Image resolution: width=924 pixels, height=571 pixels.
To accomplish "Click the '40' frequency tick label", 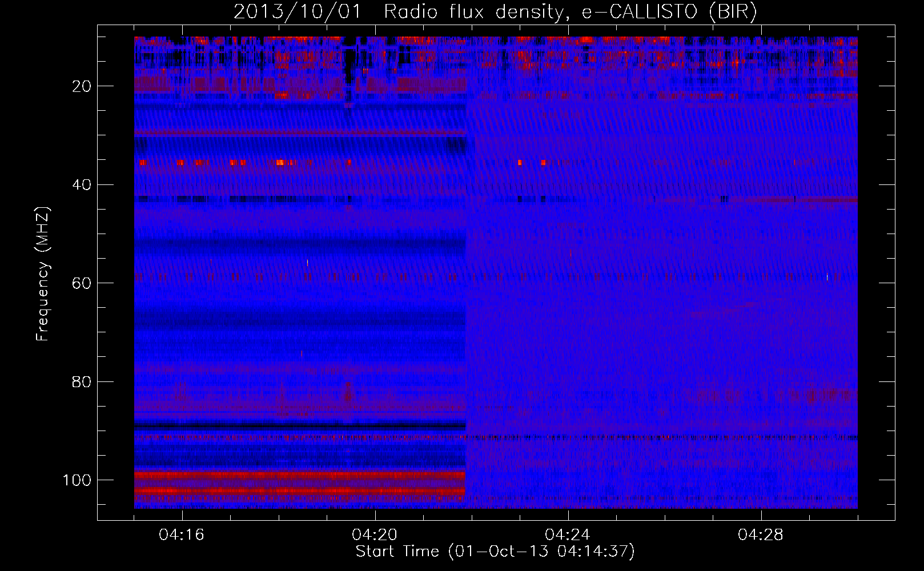I will 82,185.
